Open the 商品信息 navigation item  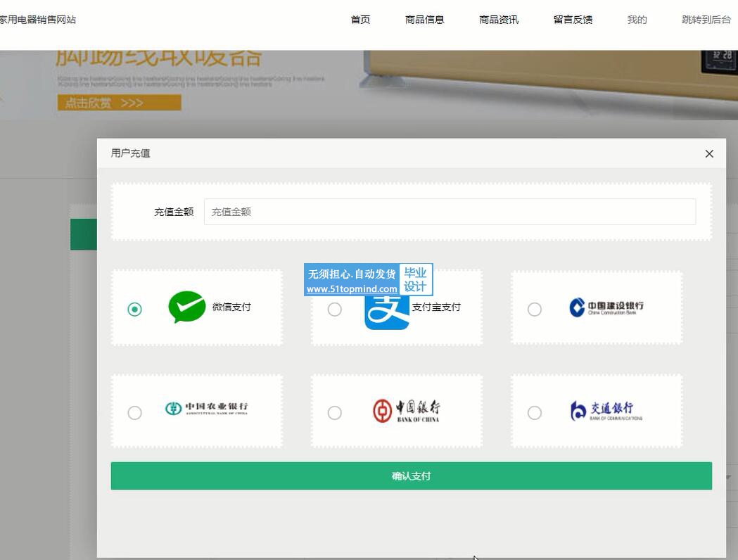coord(424,20)
